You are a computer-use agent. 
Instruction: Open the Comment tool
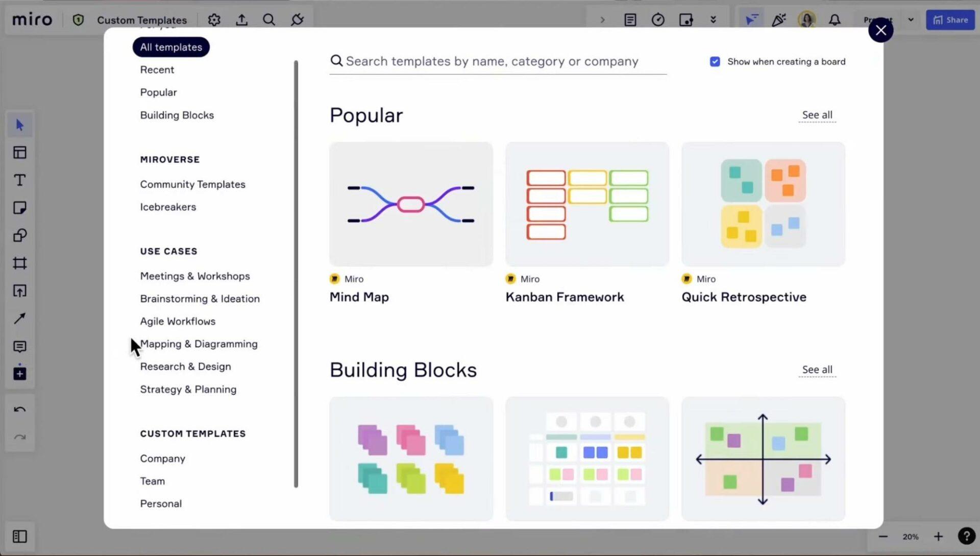pos(19,347)
